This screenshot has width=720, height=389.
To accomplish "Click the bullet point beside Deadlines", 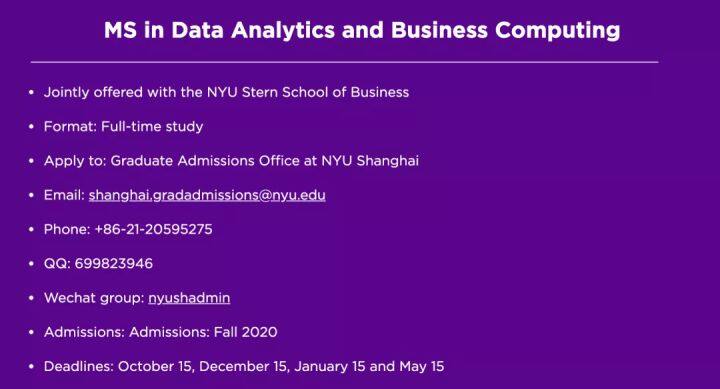I will tap(31, 366).
